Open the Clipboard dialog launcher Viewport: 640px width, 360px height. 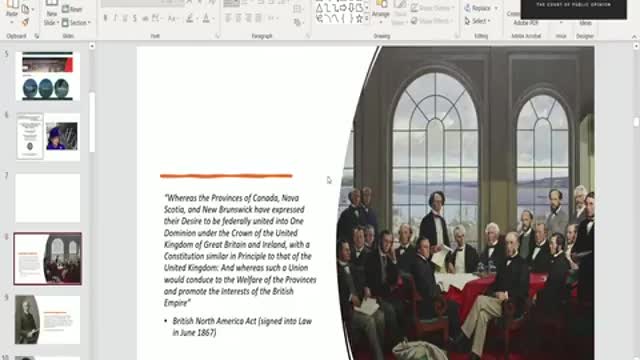37,36
